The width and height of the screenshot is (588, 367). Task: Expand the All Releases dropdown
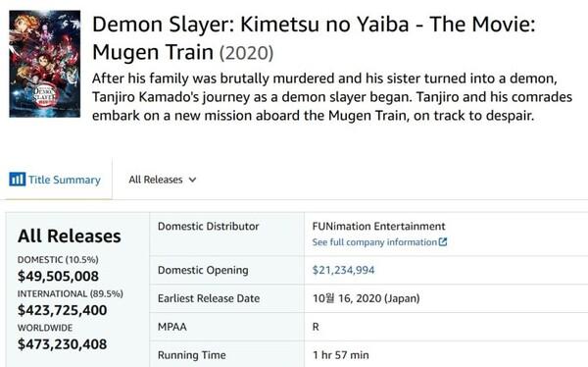(x=162, y=180)
